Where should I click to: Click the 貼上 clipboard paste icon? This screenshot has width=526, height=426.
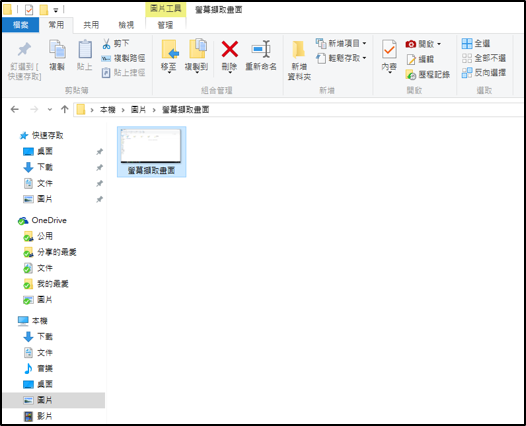pos(85,49)
